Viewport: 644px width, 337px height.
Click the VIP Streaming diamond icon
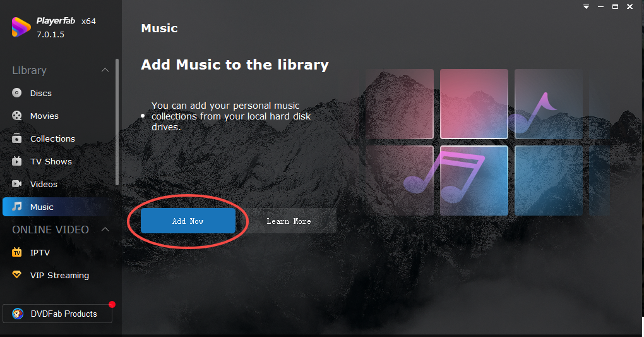17,274
